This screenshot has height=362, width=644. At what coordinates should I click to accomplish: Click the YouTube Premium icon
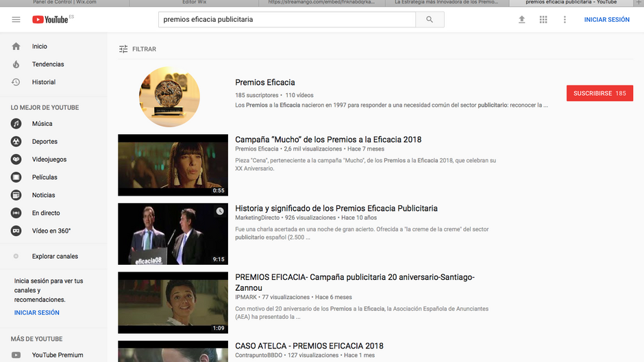pyautogui.click(x=16, y=355)
